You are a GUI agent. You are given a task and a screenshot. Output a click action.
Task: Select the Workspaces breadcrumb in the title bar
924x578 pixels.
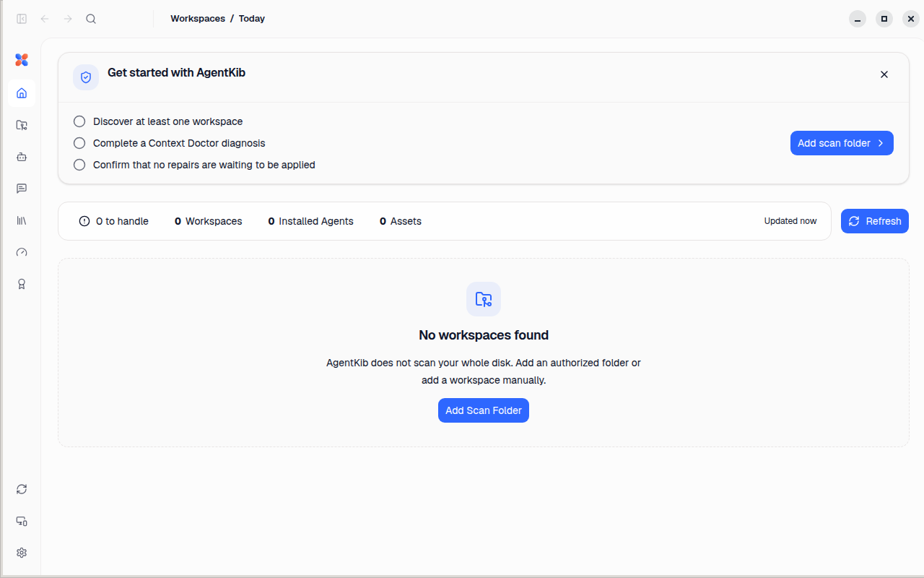point(198,19)
